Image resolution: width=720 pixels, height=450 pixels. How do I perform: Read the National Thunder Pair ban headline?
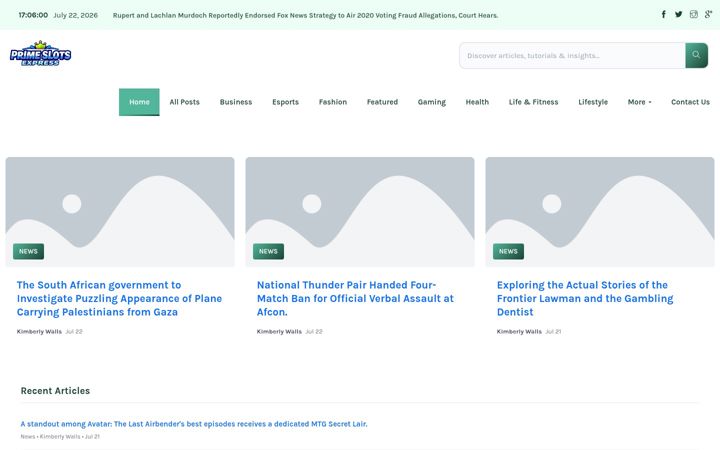[355, 298]
